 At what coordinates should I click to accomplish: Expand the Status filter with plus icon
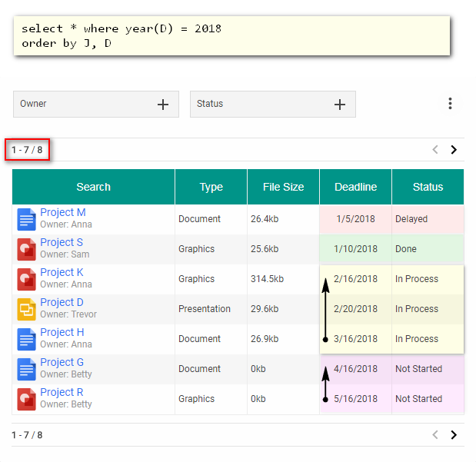340,105
